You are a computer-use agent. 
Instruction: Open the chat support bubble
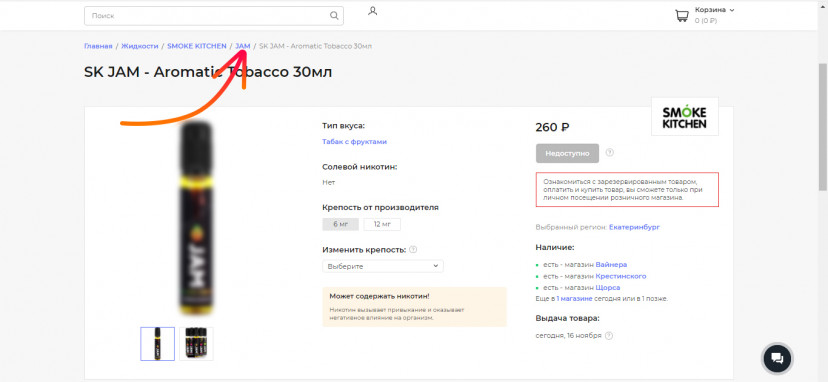coord(777,358)
